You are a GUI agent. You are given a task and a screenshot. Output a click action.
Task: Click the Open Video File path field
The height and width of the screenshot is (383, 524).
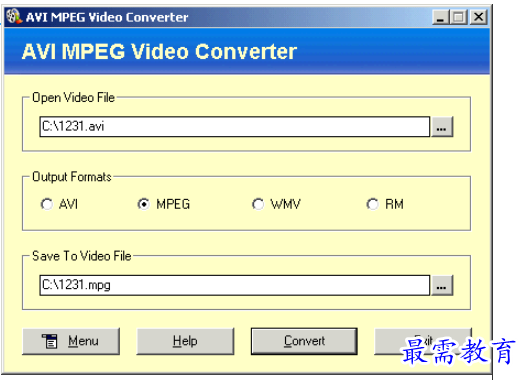point(235,127)
